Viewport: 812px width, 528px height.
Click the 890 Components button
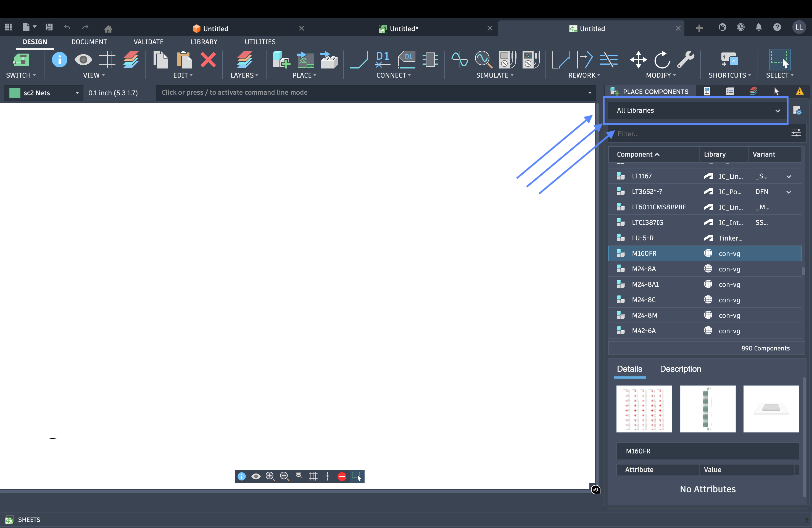(766, 348)
